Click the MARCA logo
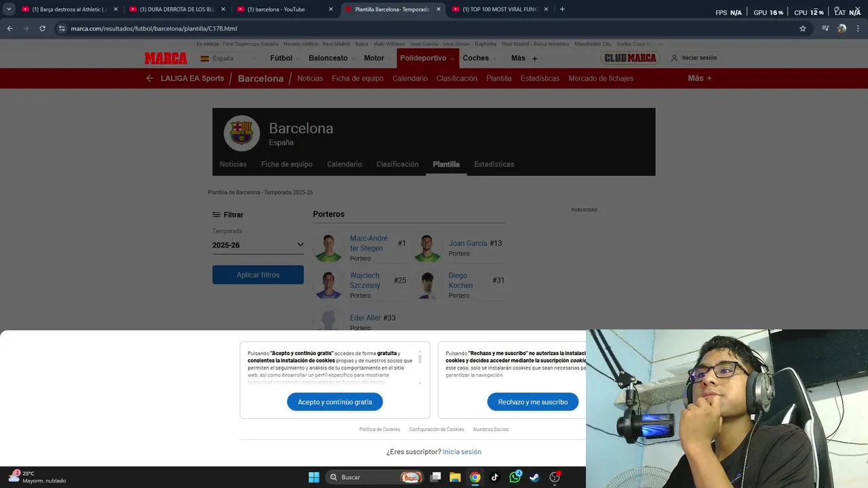The width and height of the screenshot is (868, 488). coord(165,58)
